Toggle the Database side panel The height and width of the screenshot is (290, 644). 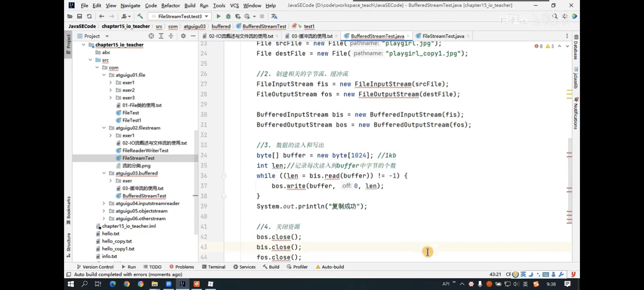point(576,48)
